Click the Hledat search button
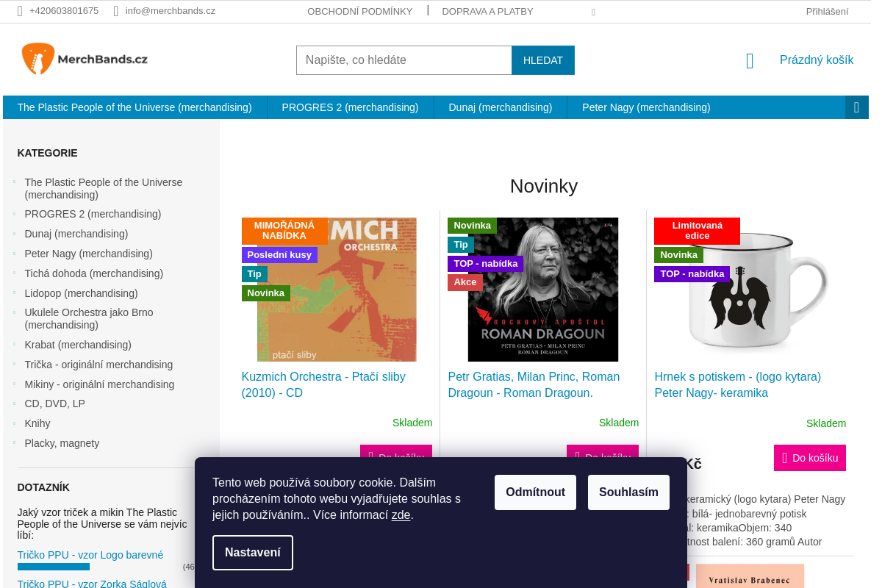 (x=543, y=60)
